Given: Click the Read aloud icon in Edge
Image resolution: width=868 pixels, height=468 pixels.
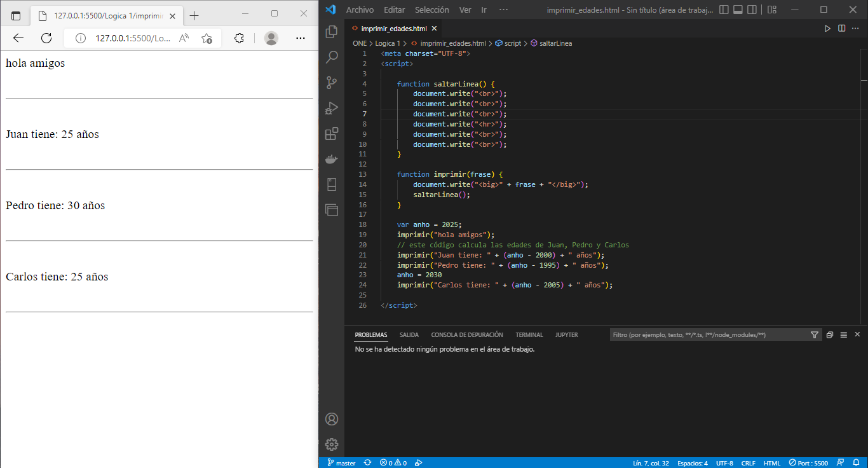Looking at the screenshot, I should click(184, 38).
